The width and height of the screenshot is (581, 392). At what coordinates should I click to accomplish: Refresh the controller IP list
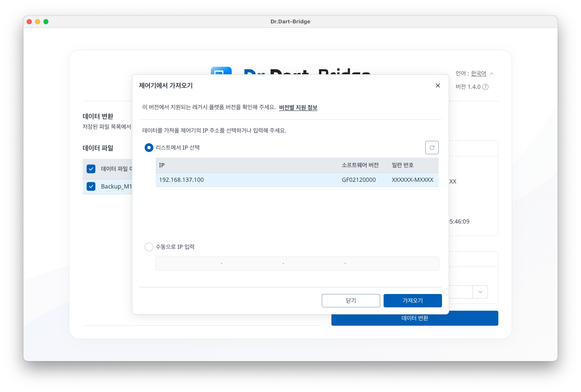(432, 148)
